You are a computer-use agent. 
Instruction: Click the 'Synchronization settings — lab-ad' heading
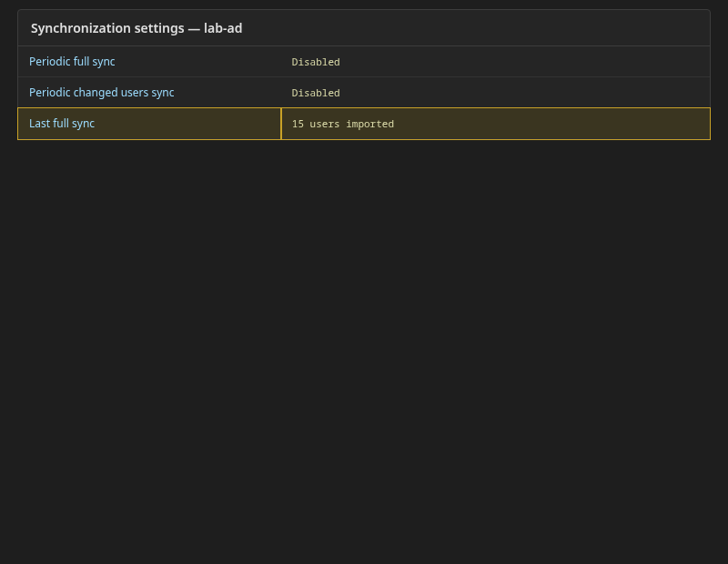(x=136, y=28)
